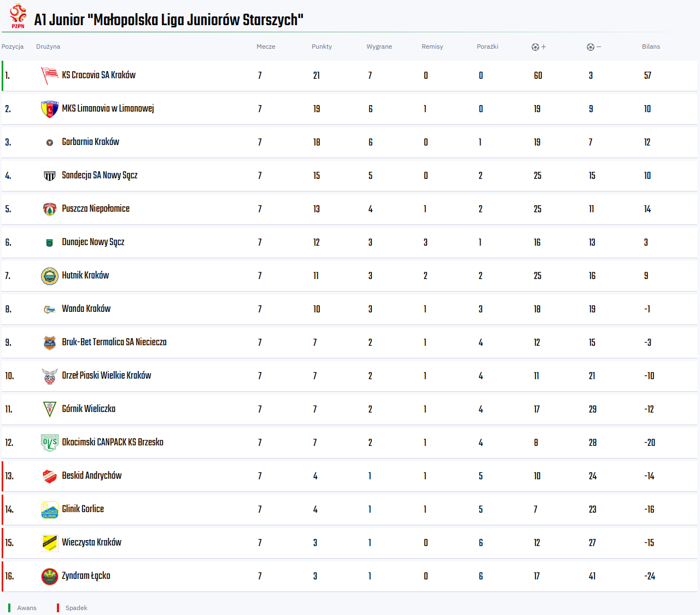Click the Punkty column header
This screenshot has width=700, height=615.
[322, 47]
